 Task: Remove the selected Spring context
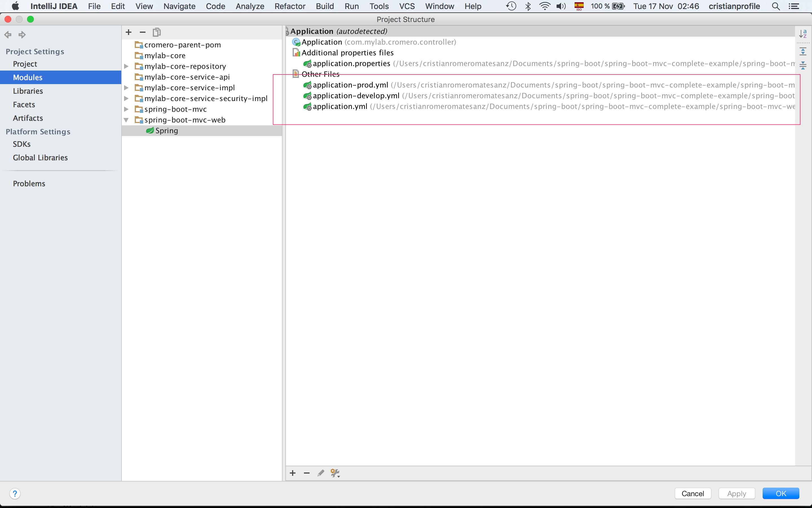click(x=307, y=473)
